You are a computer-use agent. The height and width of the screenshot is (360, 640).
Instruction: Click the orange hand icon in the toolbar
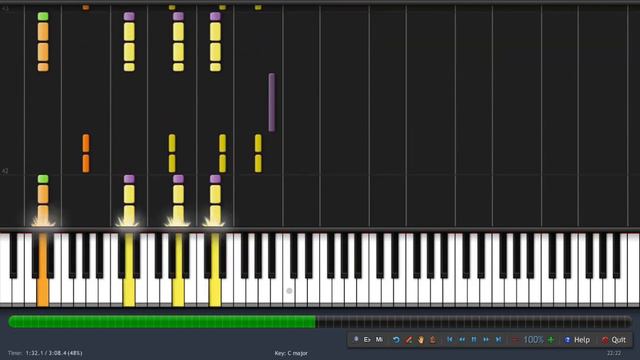(420, 340)
